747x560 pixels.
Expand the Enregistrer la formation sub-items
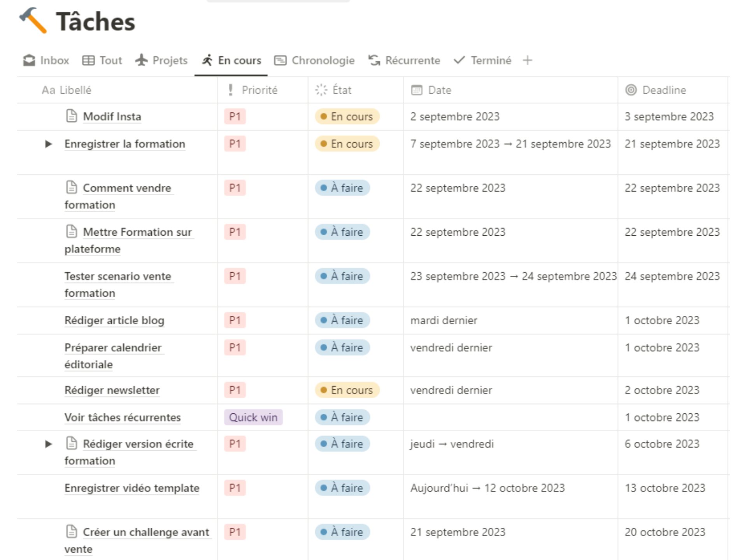click(x=48, y=144)
